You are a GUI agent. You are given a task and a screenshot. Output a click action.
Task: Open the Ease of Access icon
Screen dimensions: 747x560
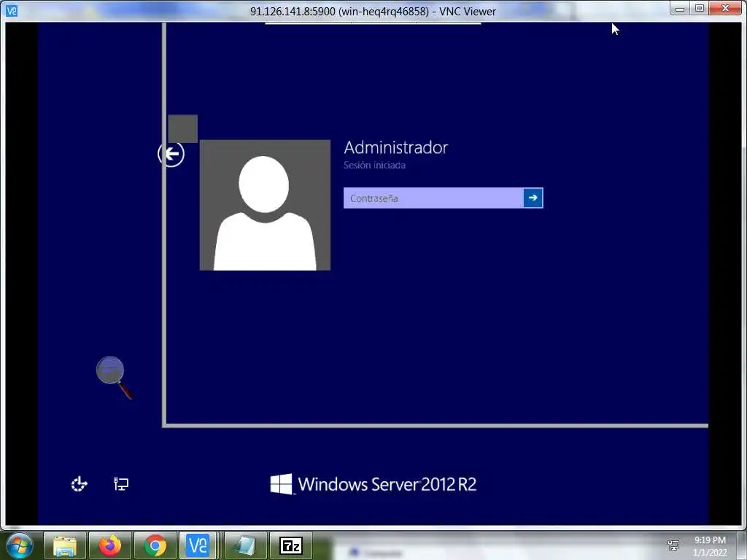pyautogui.click(x=79, y=484)
